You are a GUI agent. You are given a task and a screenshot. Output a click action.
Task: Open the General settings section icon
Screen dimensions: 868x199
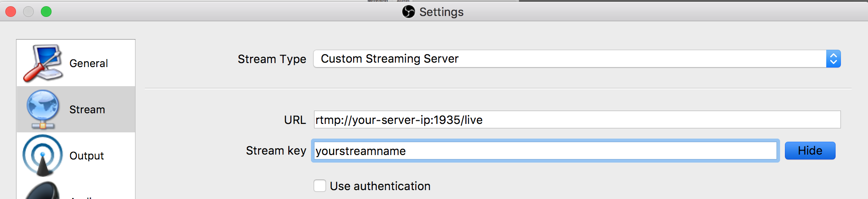click(x=43, y=63)
